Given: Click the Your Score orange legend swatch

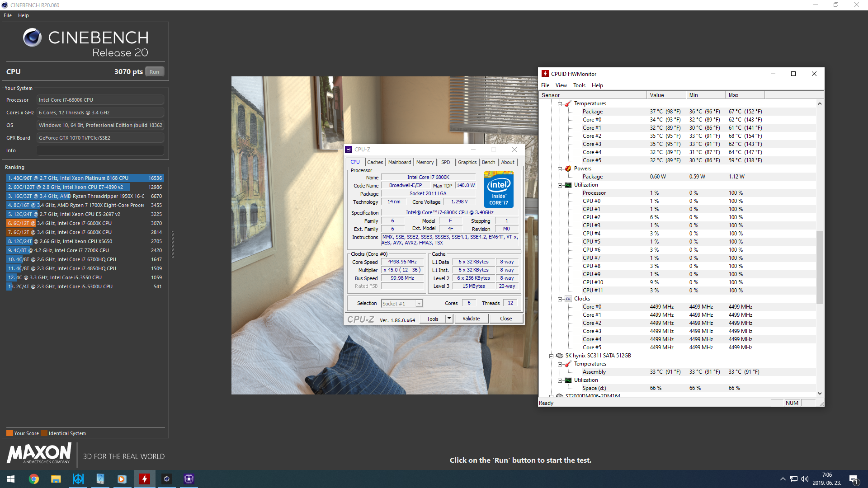Looking at the screenshot, I should pyautogui.click(x=9, y=433).
